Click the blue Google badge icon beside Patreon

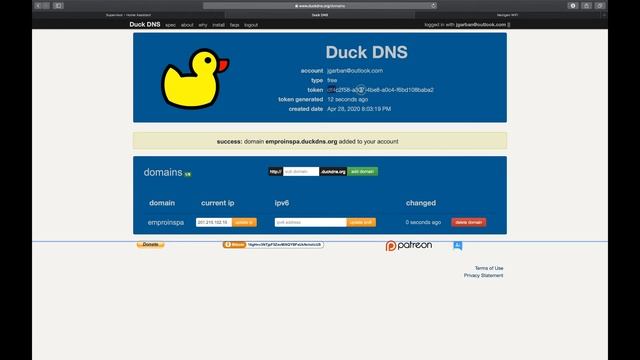(x=458, y=245)
